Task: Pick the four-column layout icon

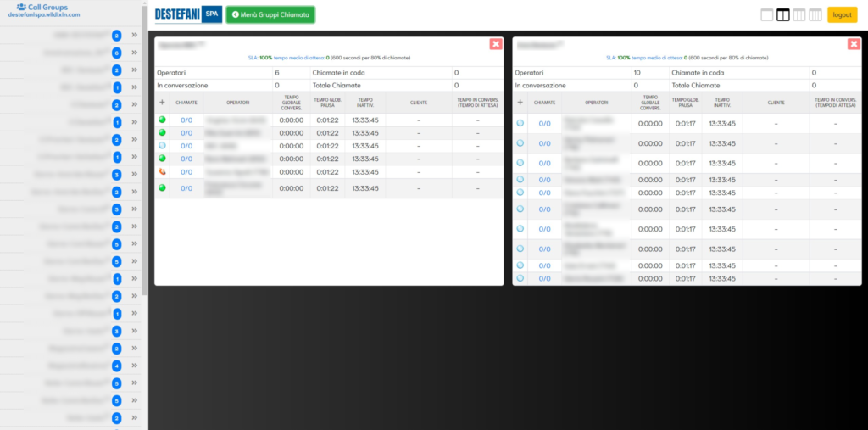Action: point(815,14)
